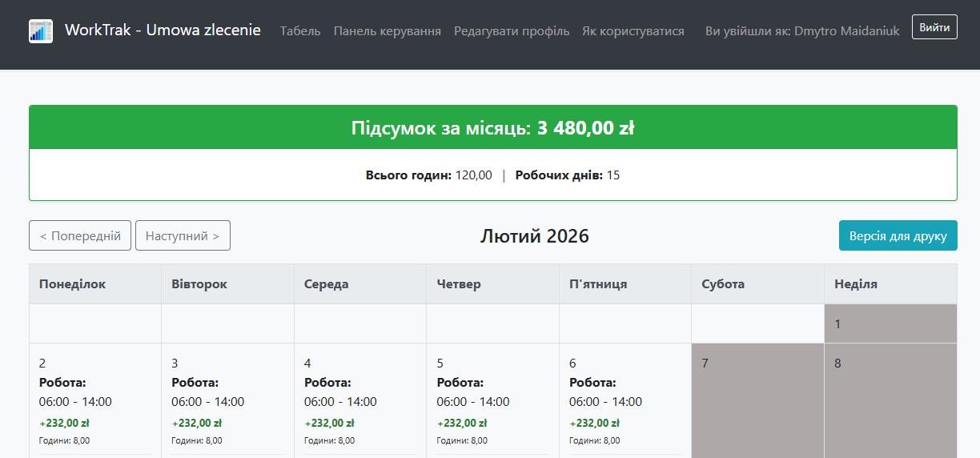Open the Табель menu item
Screen dimensions: 980x458
[x=300, y=31]
